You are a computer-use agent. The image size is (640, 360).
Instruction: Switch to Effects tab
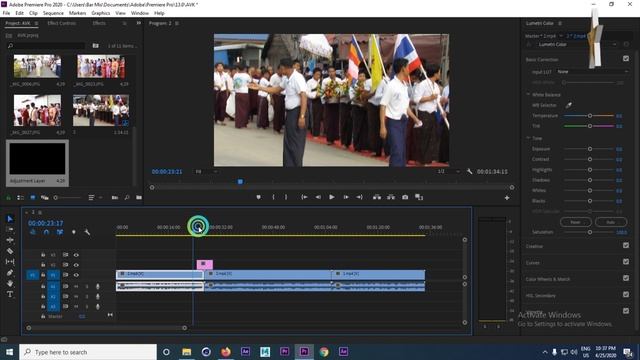[99, 23]
